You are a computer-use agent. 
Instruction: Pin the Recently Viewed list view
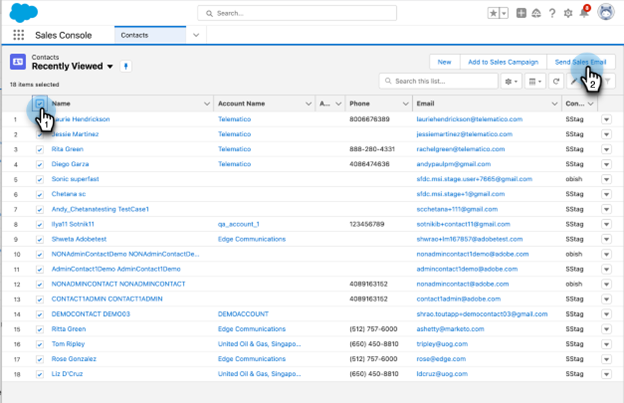(126, 66)
